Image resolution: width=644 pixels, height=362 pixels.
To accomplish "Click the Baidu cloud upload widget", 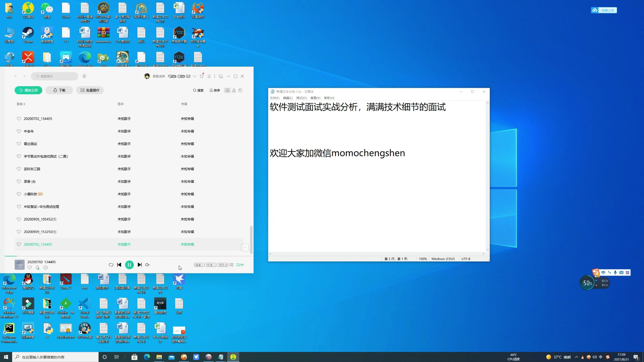I will pos(604,10).
